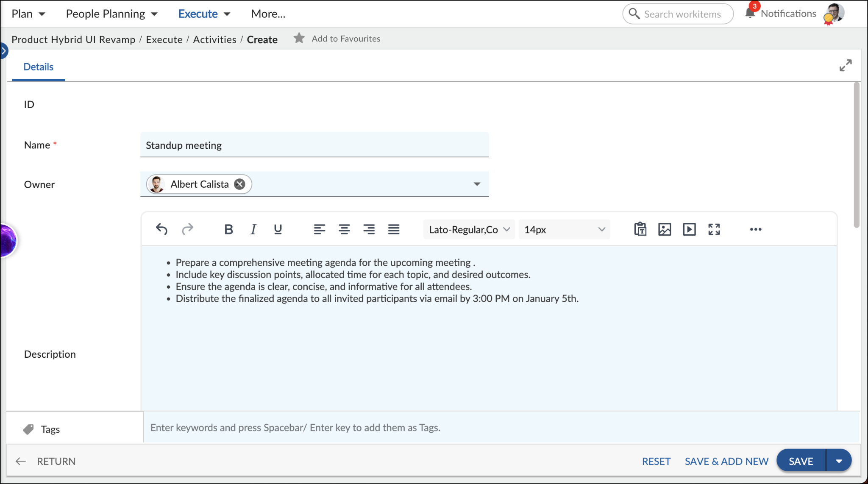
Task: Switch to the Details tab
Action: click(38, 67)
